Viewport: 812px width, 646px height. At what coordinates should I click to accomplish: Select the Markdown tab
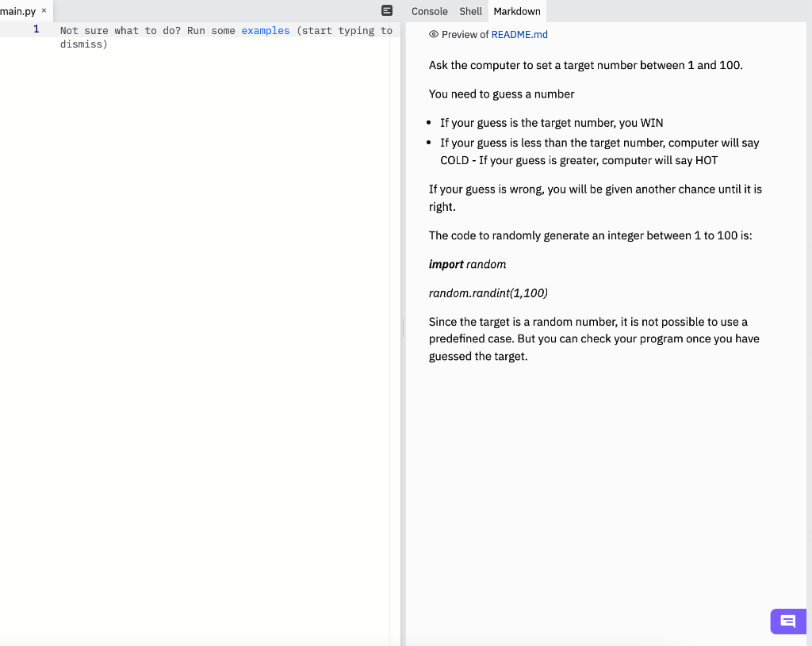pyautogui.click(x=517, y=11)
